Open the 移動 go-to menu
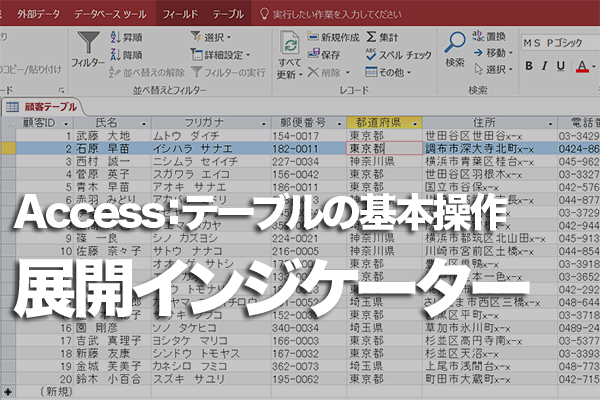Viewport: 600px width, 400px height. point(493,53)
